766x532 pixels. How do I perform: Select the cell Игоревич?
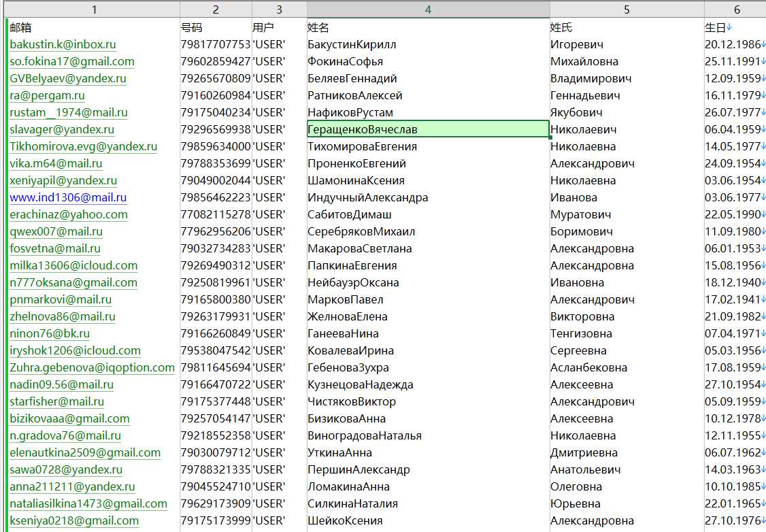tap(627, 44)
